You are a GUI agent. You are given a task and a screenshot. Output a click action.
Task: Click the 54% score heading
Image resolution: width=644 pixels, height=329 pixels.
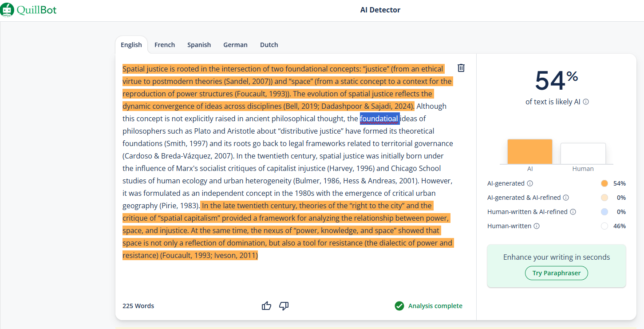click(557, 80)
